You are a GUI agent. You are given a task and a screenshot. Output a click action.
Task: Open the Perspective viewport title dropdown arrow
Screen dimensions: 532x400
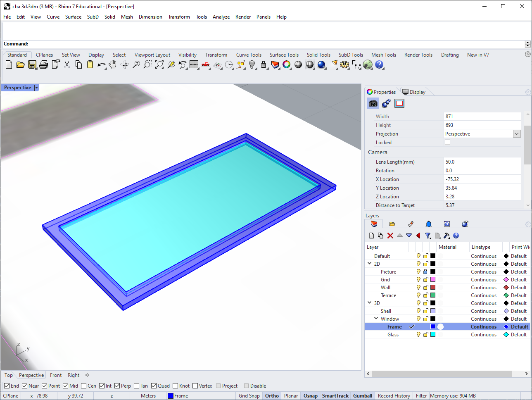(36, 88)
